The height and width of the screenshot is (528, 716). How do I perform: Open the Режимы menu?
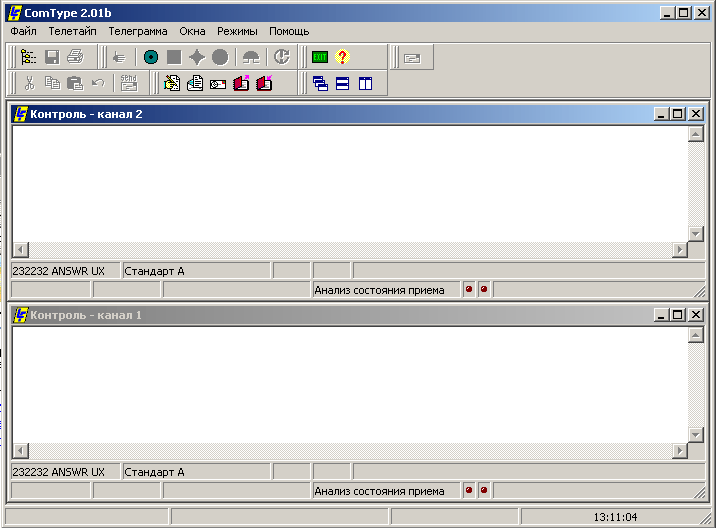237,31
